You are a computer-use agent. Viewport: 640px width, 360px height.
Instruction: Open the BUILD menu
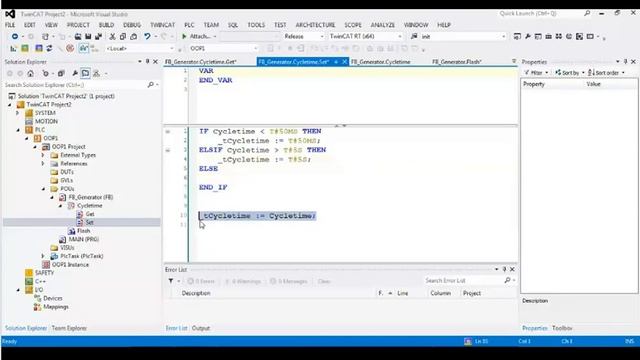coord(107,25)
